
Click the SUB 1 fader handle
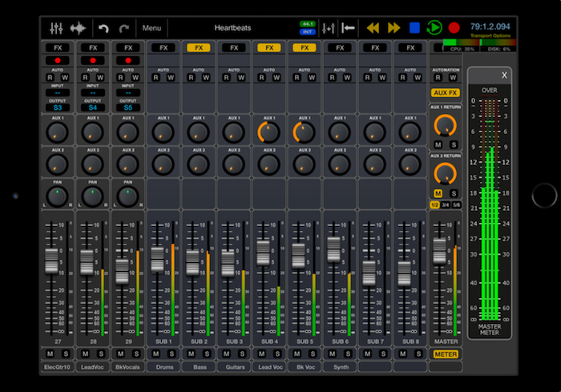point(157,259)
